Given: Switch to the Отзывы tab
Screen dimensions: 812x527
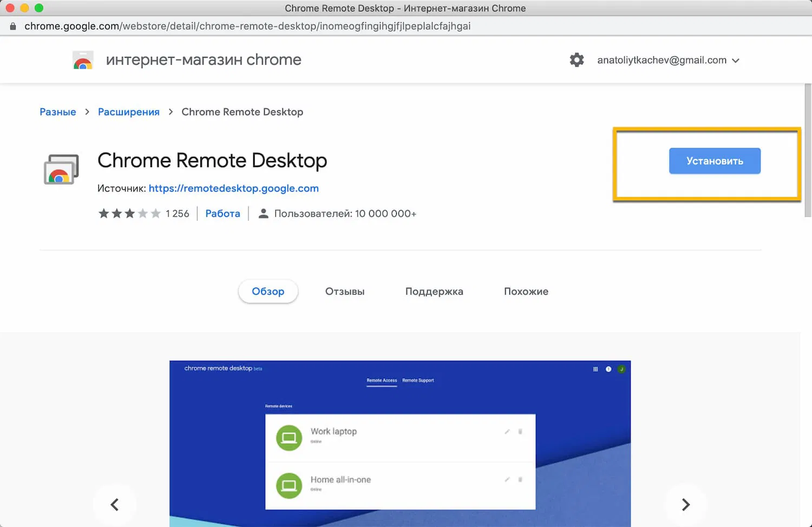Looking at the screenshot, I should pyautogui.click(x=345, y=291).
